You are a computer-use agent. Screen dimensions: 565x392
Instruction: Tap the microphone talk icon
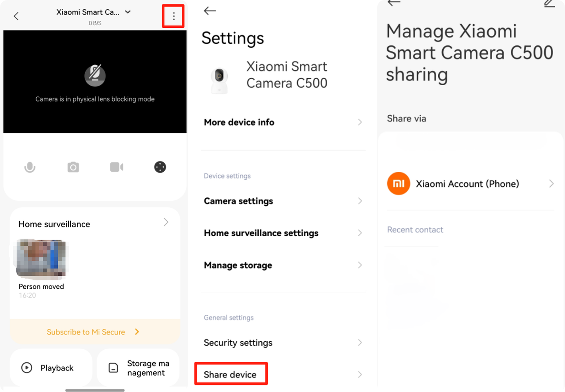[x=30, y=167]
